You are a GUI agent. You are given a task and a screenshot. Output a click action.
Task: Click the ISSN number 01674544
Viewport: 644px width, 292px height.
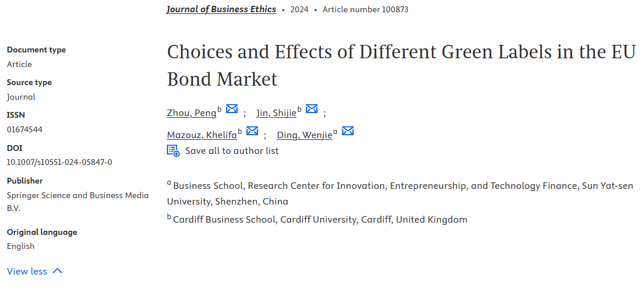pyautogui.click(x=24, y=129)
